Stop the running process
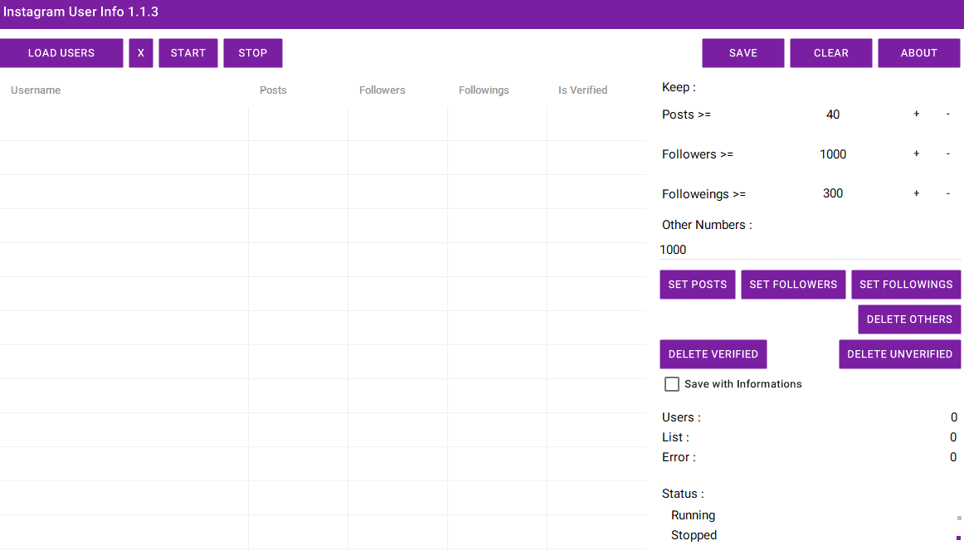The image size is (964, 560). click(253, 53)
